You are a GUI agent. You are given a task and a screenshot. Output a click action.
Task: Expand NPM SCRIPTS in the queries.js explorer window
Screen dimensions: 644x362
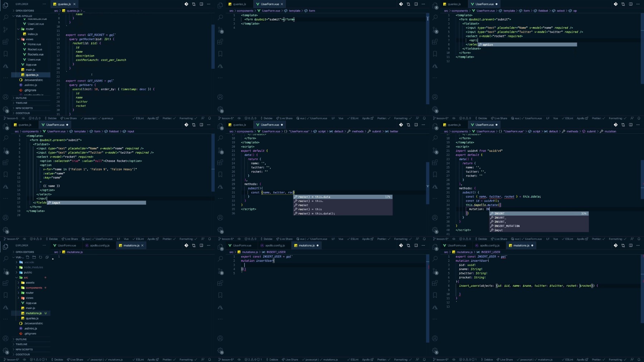(30, 108)
